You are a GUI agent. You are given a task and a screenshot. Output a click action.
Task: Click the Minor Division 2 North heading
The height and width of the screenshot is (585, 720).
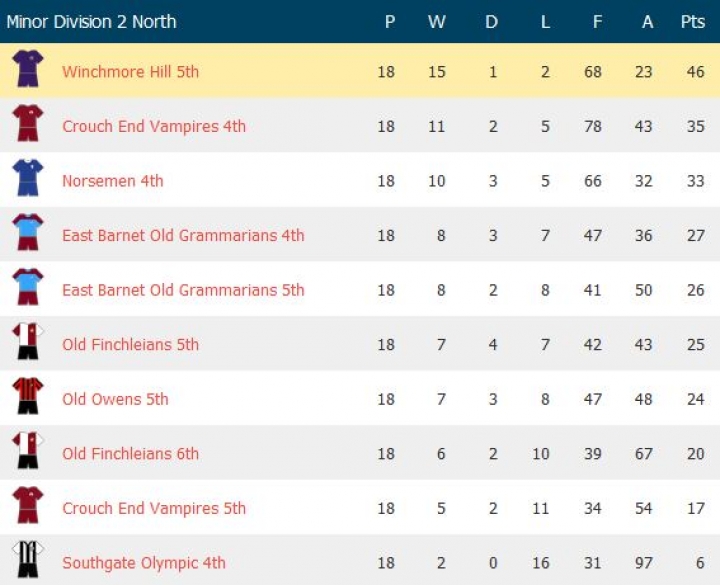[91, 22]
